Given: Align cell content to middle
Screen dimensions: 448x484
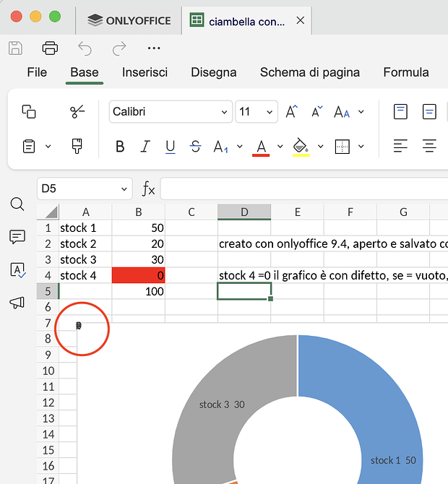Looking at the screenshot, I should tap(429, 111).
